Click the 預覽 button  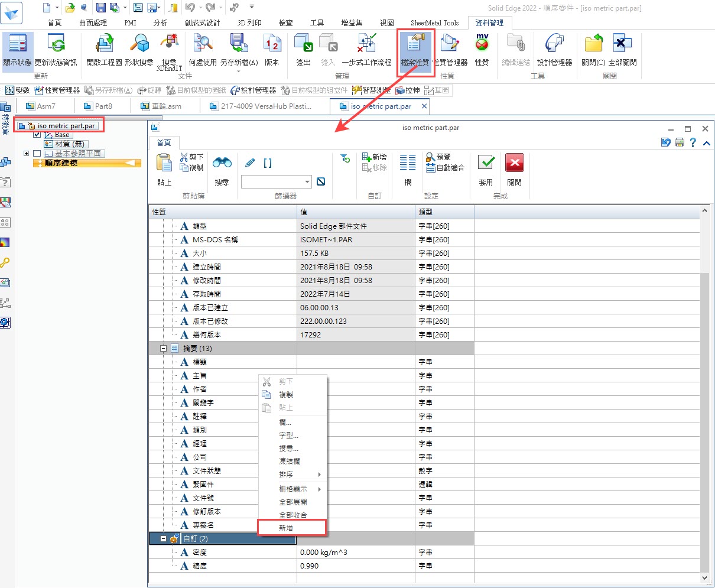click(x=438, y=157)
